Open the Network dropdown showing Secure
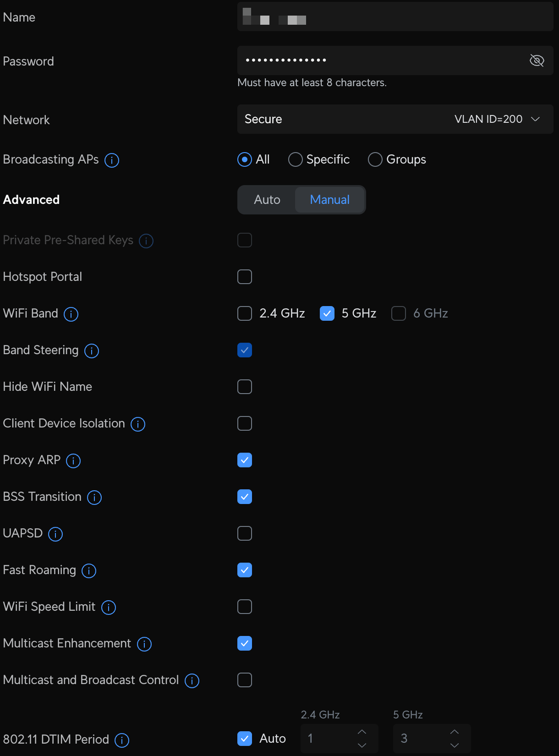 tap(395, 119)
